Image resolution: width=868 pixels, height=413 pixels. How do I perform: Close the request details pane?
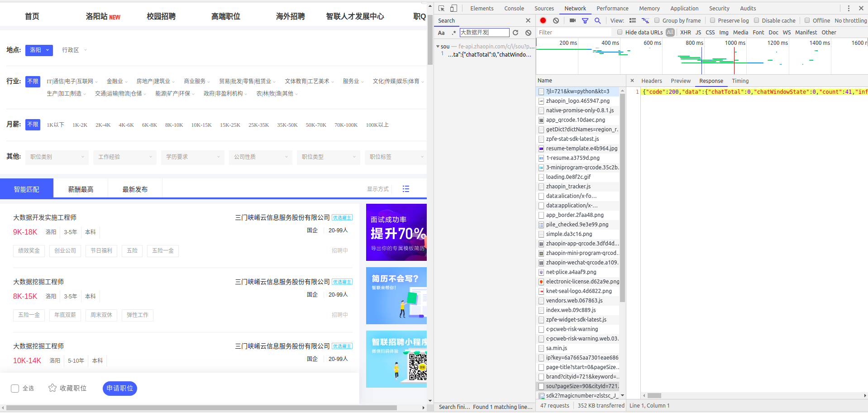click(x=632, y=81)
